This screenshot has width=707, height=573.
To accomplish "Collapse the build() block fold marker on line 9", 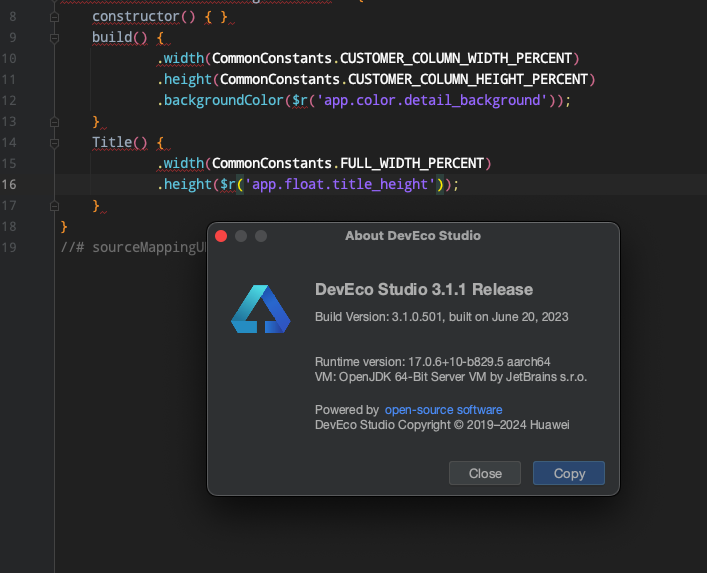I will (54, 38).
